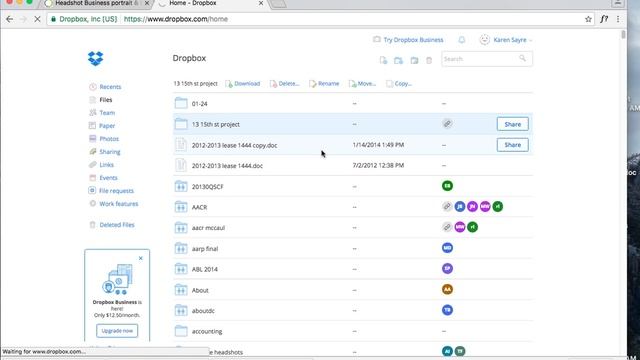Open the AACR shared folder
640x360 pixels.
[x=200, y=207]
